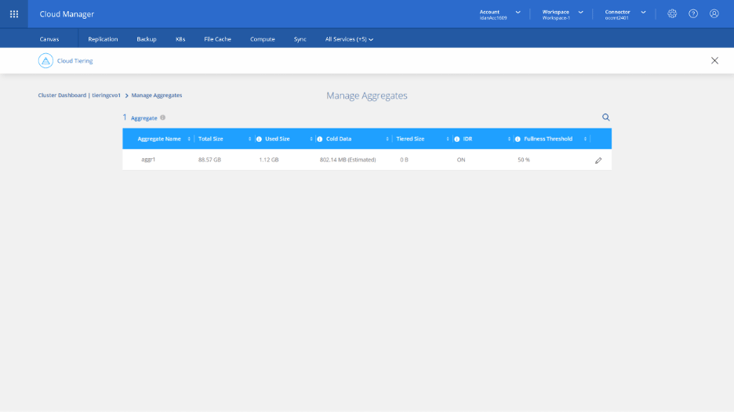734x412 pixels.
Task: Click the Cloud Tiering logo icon
Action: [45, 61]
